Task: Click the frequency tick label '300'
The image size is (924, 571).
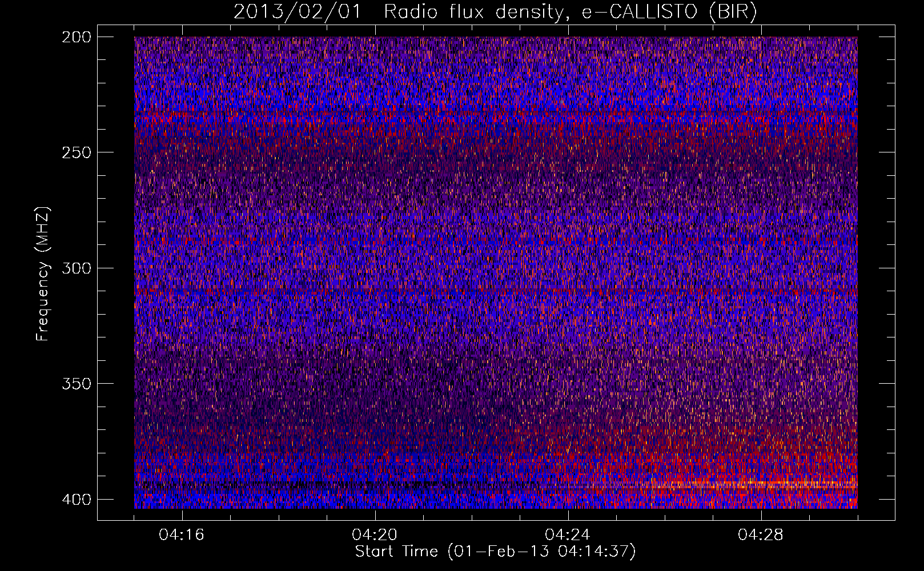Action: [76, 268]
